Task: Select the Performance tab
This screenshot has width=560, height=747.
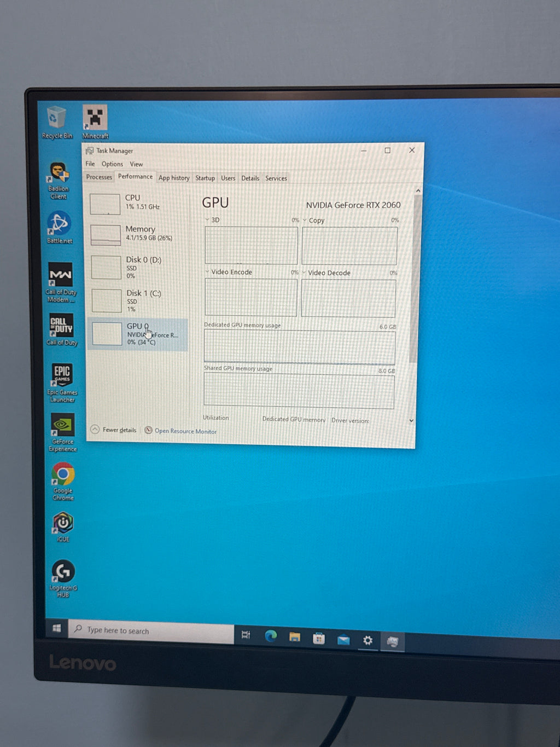Action: [135, 176]
